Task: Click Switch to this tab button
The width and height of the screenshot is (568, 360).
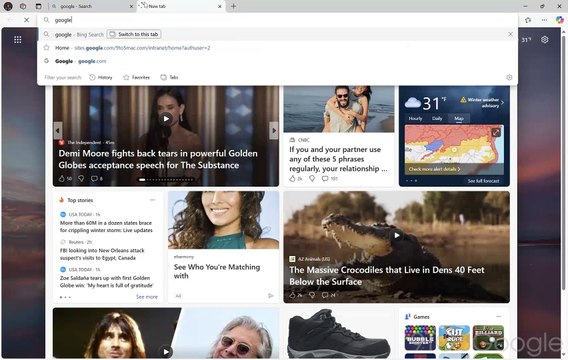Action: [134, 34]
